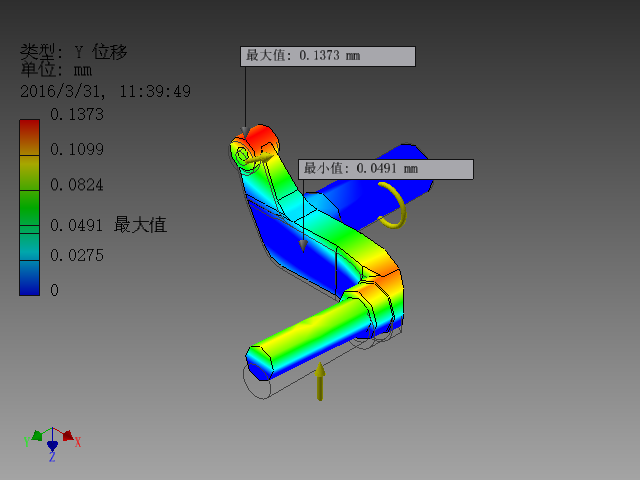Click the timestamp 2016/3/31, 11:39:49

pyautogui.click(x=105, y=91)
